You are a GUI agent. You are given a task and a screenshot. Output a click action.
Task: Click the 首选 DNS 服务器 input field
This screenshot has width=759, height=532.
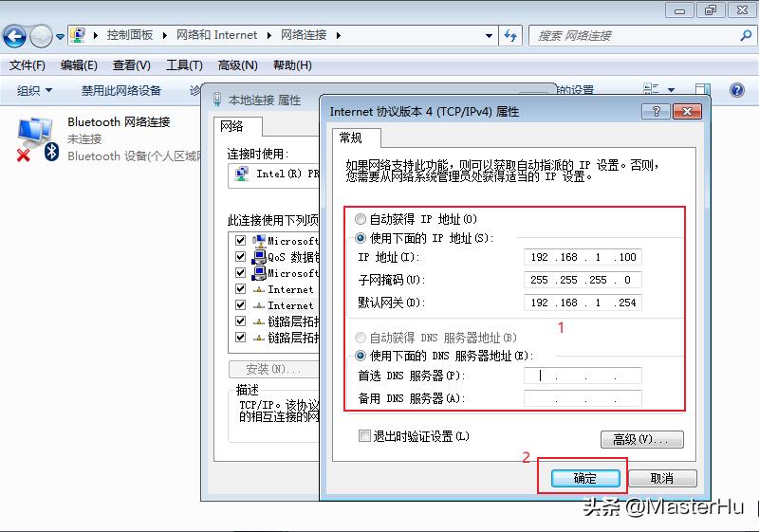[x=583, y=376]
